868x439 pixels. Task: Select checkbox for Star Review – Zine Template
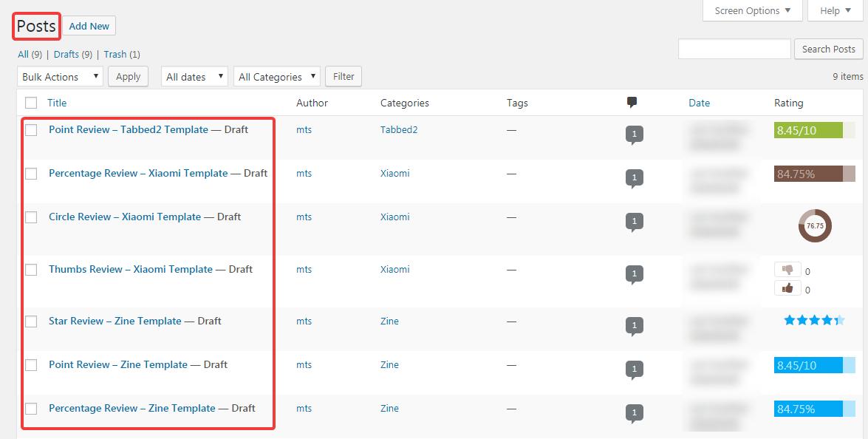click(31, 321)
